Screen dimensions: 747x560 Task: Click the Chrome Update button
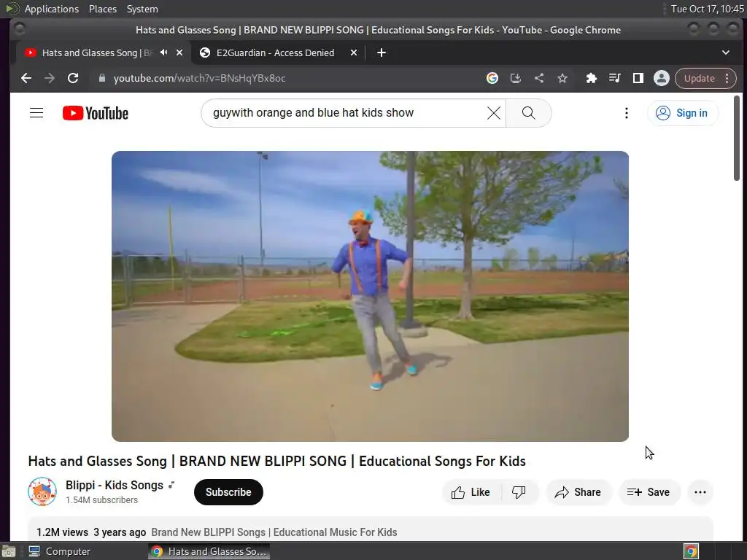click(705, 78)
